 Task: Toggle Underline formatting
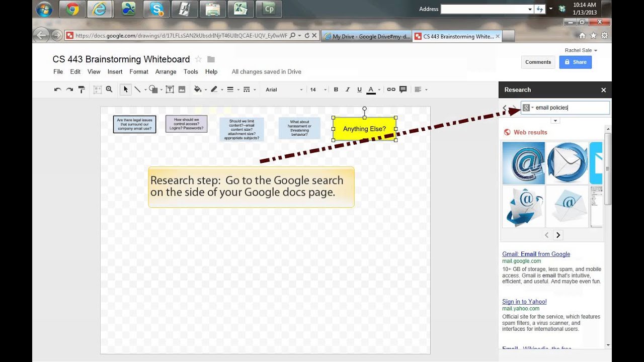(x=359, y=89)
